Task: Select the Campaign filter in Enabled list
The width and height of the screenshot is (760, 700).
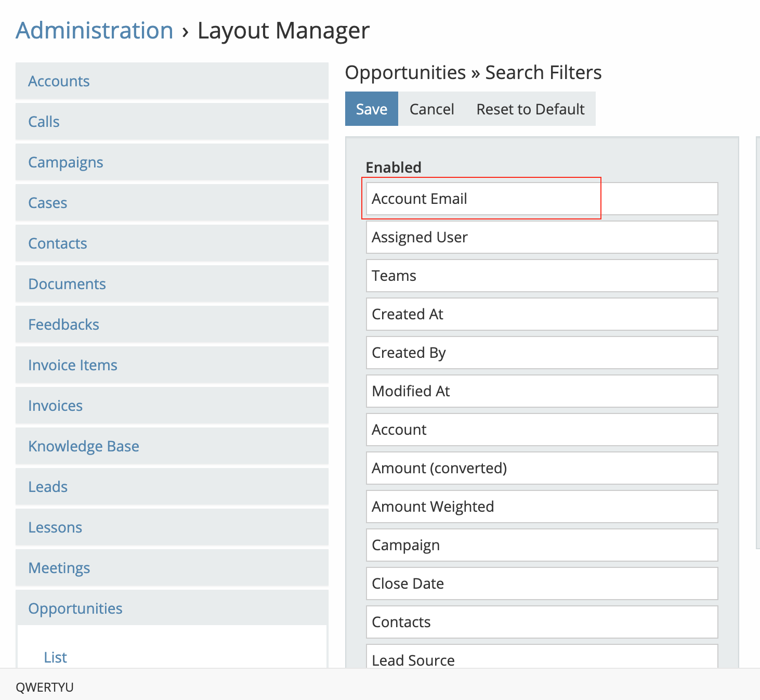Action: (542, 545)
